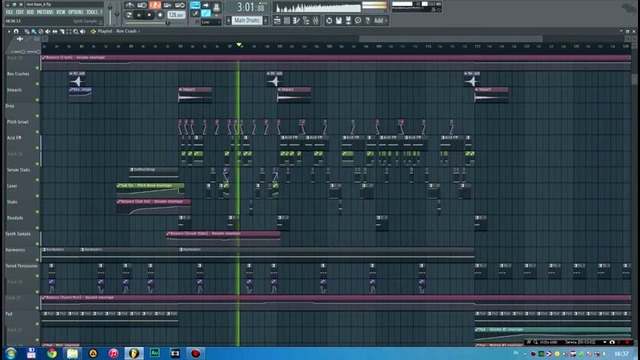640x360 pixels.
Task: Open the Playlist window icon in toolbar
Action: (x=277, y=20)
